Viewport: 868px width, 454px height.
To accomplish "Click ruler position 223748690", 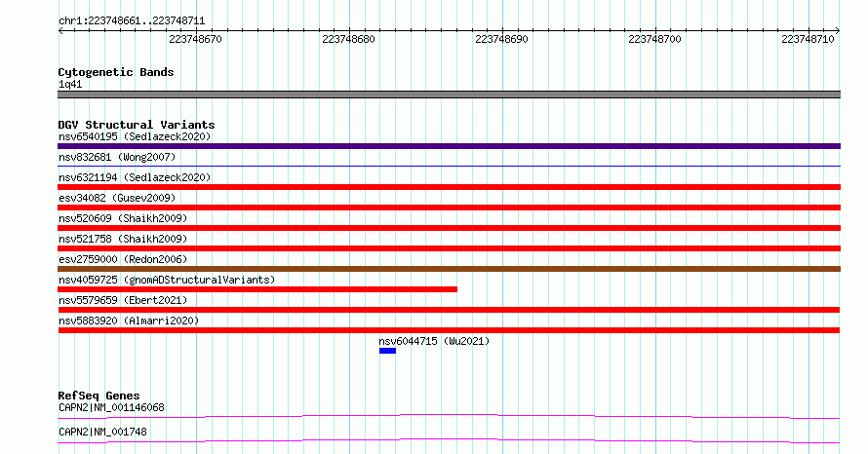I will pos(501,39).
